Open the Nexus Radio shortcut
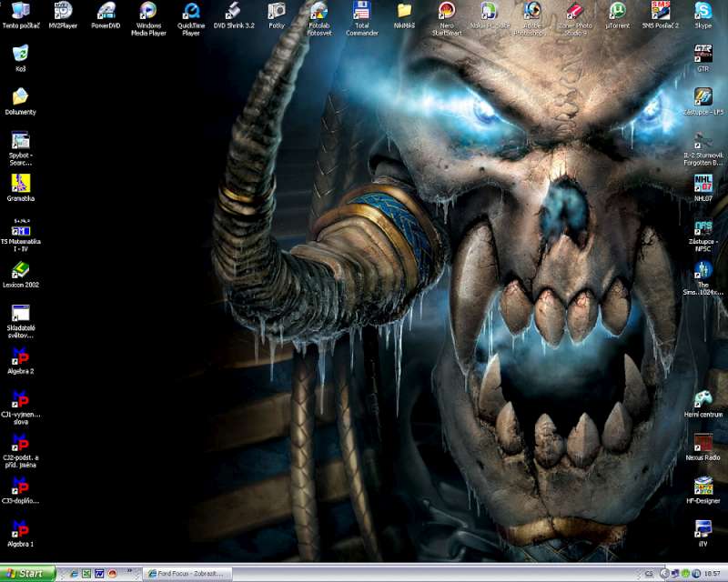The image size is (728, 582). click(x=703, y=443)
